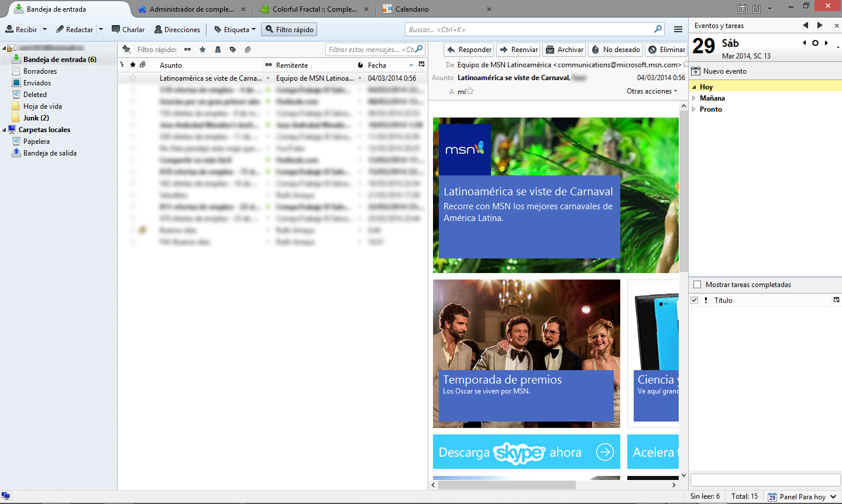Toggle the contacts-only person filter
Screen dimensions: 842x504
pos(218,50)
